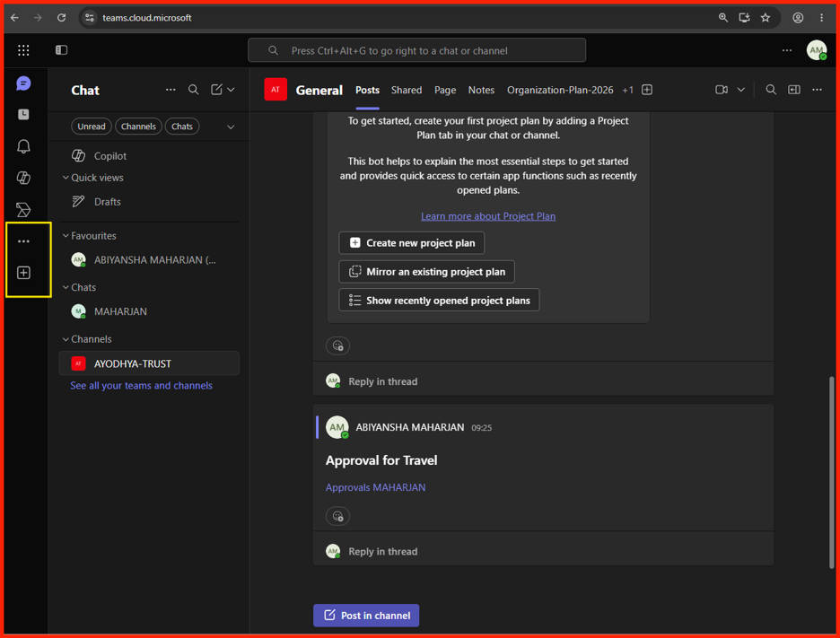Open the Calendar app in left rail
Screen dimensions: 840x638
tap(23, 115)
